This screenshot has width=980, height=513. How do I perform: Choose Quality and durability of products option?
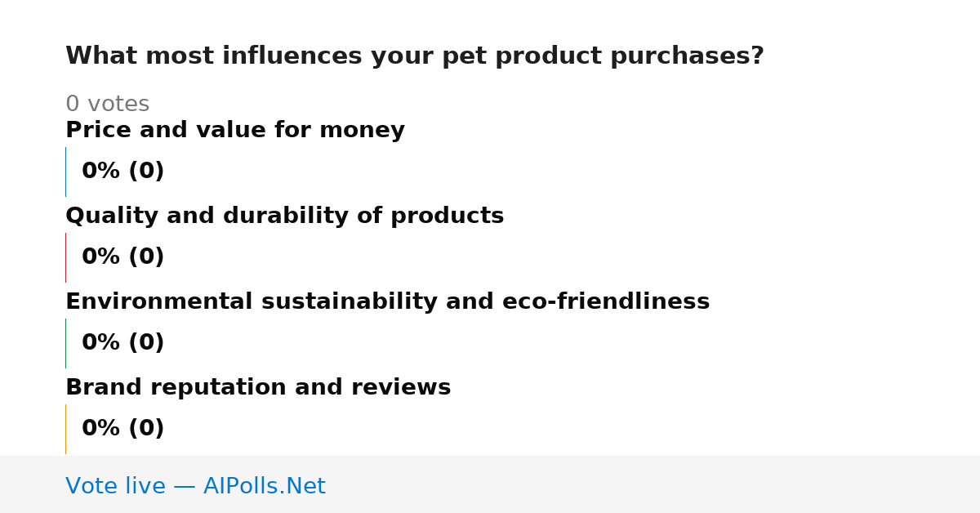(x=284, y=216)
